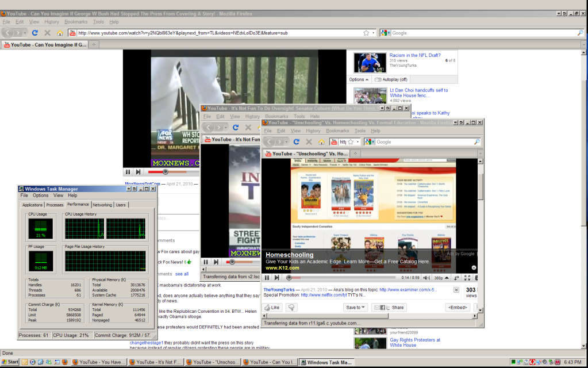588x368 pixels.
Task: Expand the Unschooling video description
Action: [x=456, y=290]
